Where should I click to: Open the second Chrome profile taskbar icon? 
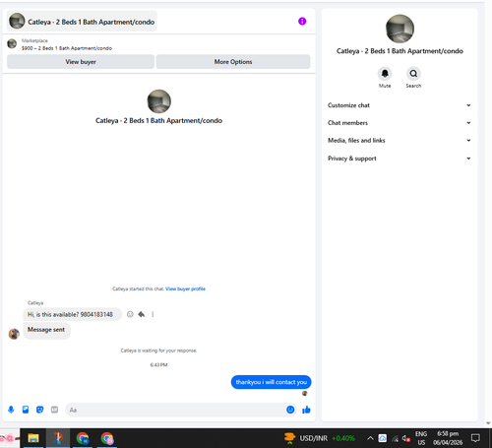tap(107, 438)
